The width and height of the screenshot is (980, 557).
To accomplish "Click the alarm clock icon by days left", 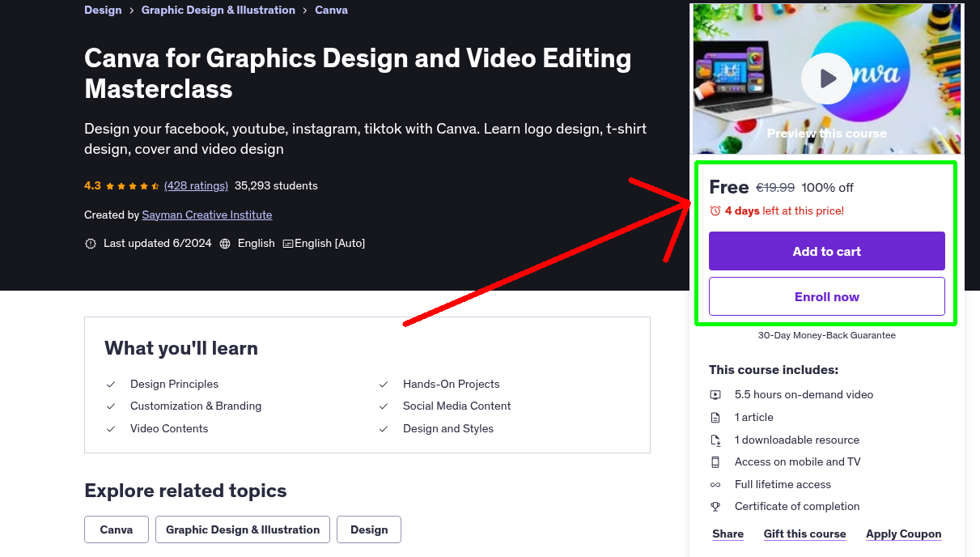I will (715, 210).
